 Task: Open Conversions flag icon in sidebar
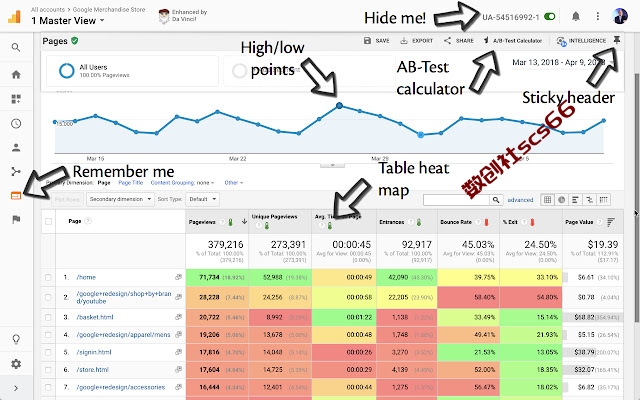(16, 220)
